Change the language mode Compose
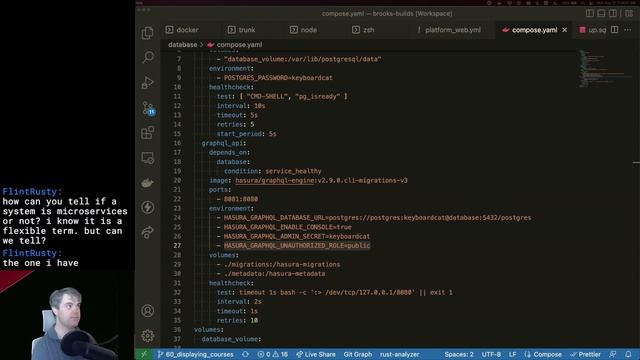Viewport: 640px width, 360px height. coord(543,354)
